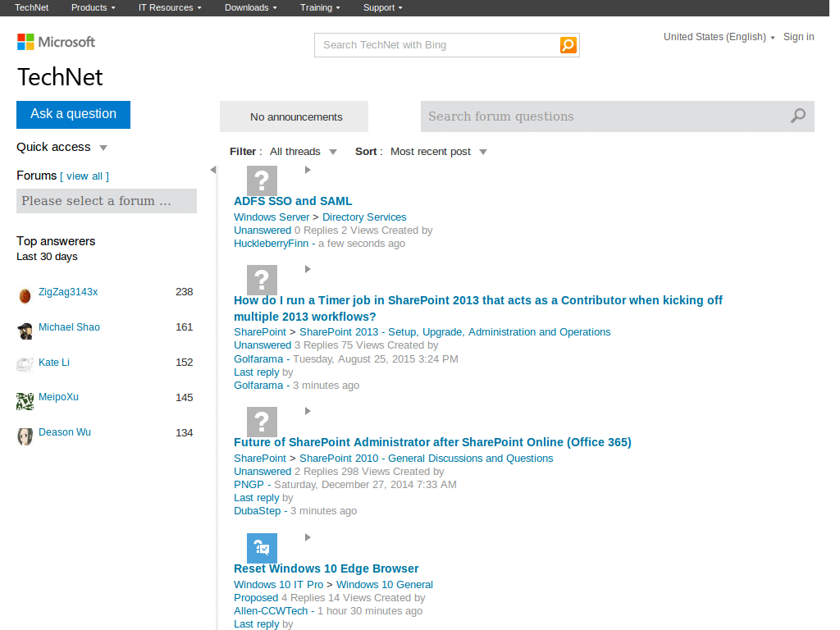Open the Training menu
The height and width of the screenshot is (630, 840).
pos(319,7)
